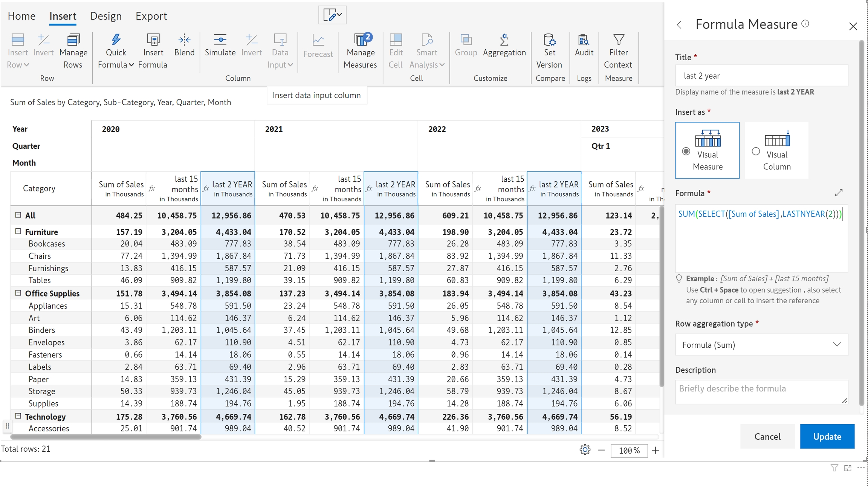868x486 pixels.
Task: Switch to the Export tab
Action: coord(151,16)
